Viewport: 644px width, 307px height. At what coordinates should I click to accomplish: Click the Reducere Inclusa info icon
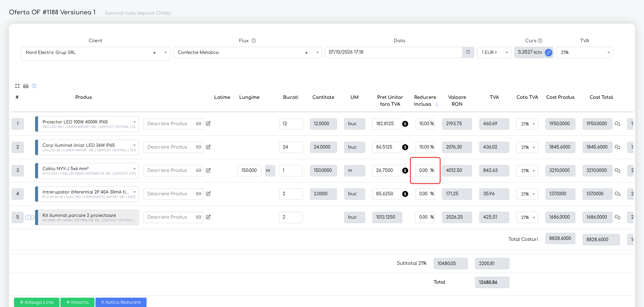(437, 105)
